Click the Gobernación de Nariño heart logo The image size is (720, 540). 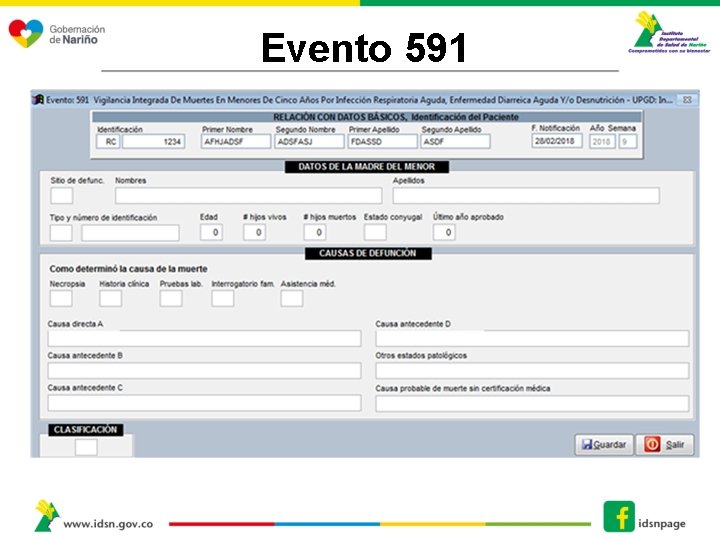[x=26, y=33]
